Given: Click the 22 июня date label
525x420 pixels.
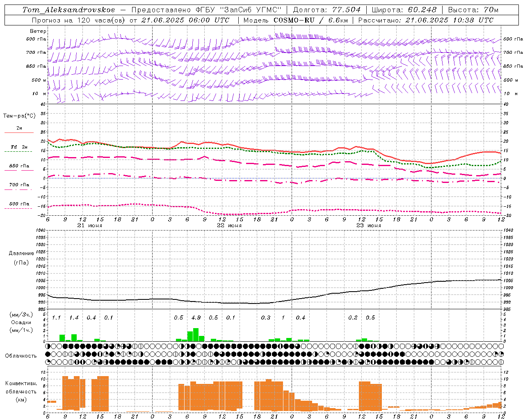Looking at the screenshot, I should tap(229, 226).
